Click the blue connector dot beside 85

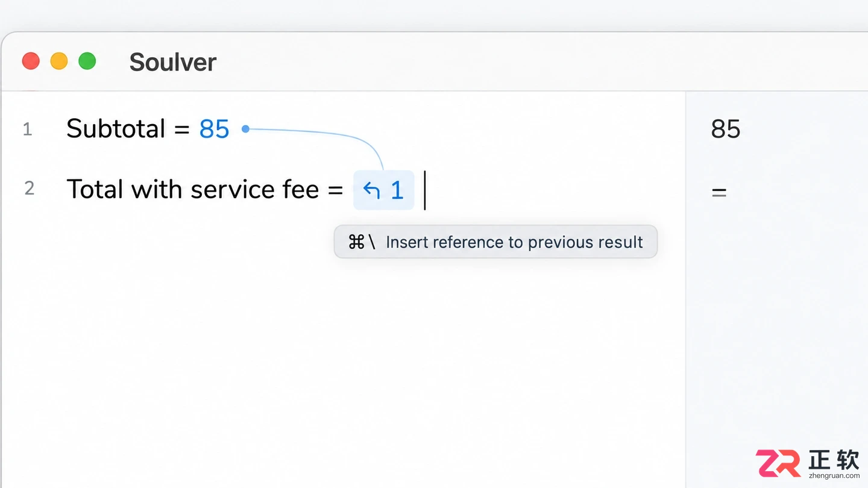click(x=245, y=129)
